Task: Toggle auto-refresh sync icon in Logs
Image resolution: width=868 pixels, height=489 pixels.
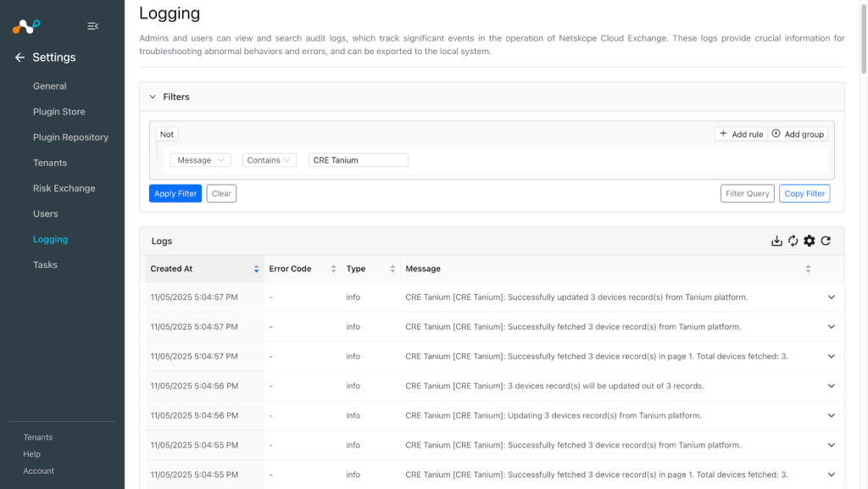Action: (793, 241)
